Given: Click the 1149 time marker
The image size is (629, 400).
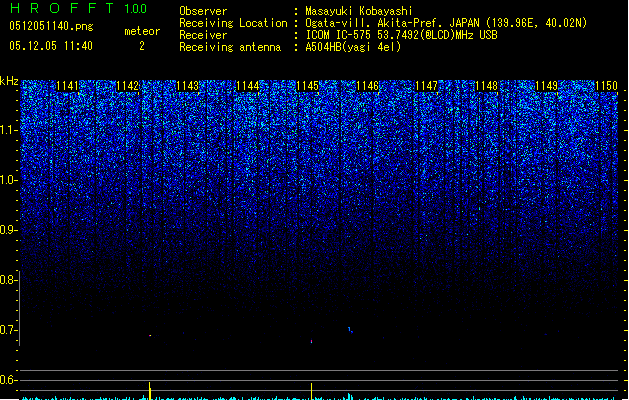Looking at the screenshot, I should (x=546, y=86).
